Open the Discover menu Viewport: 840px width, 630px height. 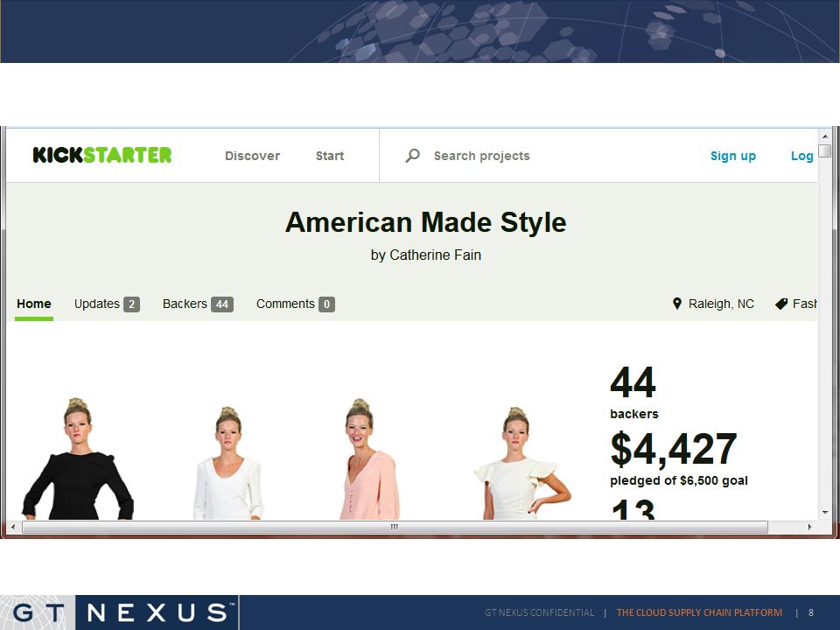point(252,156)
